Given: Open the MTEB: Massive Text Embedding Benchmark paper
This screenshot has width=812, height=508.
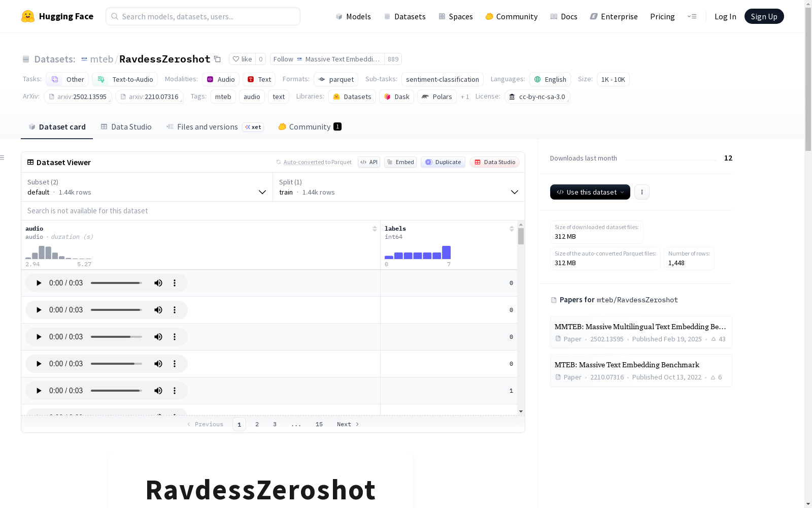Looking at the screenshot, I should [641, 370].
